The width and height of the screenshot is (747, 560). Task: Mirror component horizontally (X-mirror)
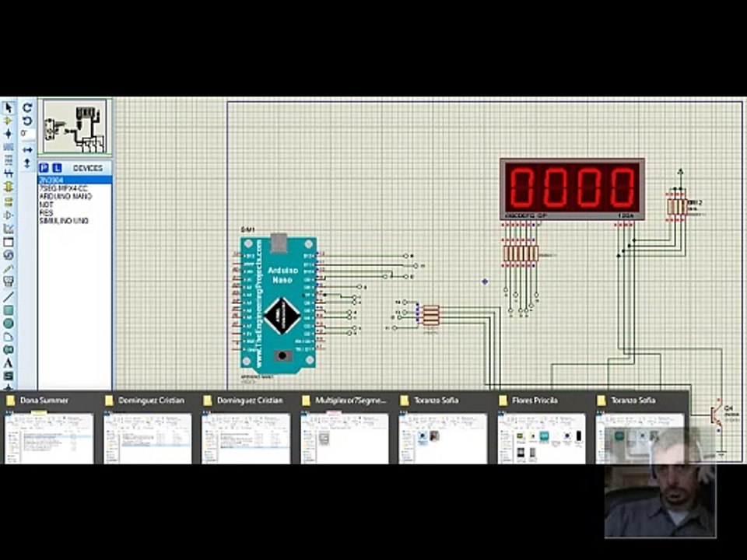point(27,150)
